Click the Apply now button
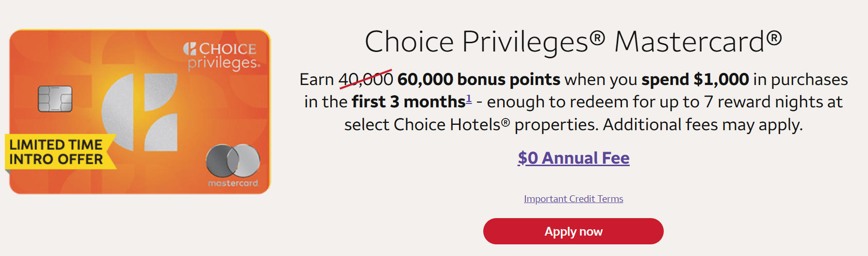The width and height of the screenshot is (868, 256). click(x=573, y=231)
